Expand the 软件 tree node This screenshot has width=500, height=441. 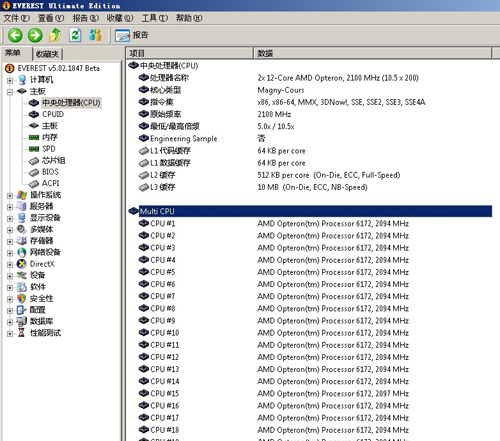point(10,288)
